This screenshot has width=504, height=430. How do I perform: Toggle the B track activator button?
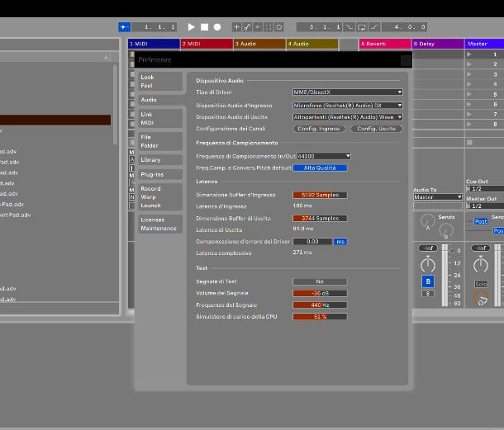click(x=428, y=281)
